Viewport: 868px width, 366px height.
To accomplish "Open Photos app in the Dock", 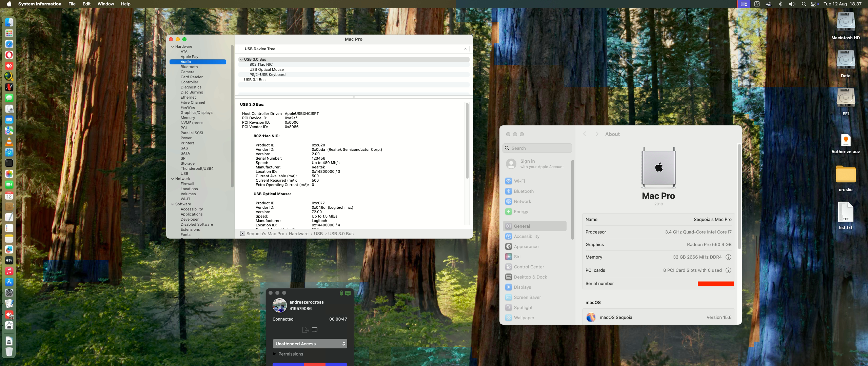I will (x=9, y=174).
